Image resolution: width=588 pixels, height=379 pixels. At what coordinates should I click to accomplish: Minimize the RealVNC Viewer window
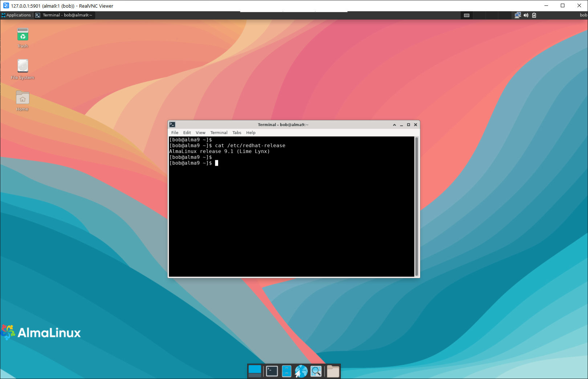click(546, 5)
